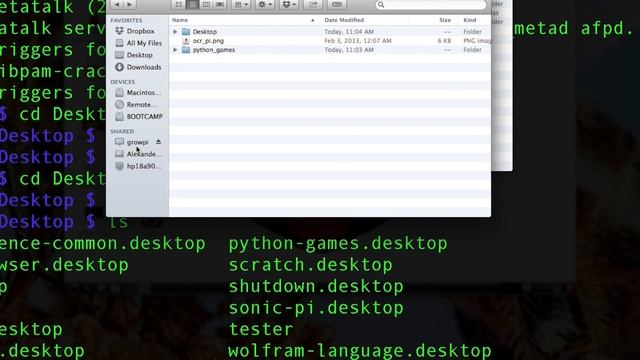The height and width of the screenshot is (360, 640).
Task: Expand the python_games folder row
Action: (175, 50)
